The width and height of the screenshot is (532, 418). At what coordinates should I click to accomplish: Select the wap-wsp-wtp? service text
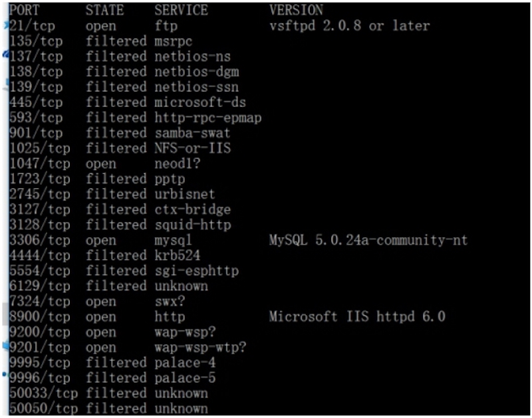[200, 348]
